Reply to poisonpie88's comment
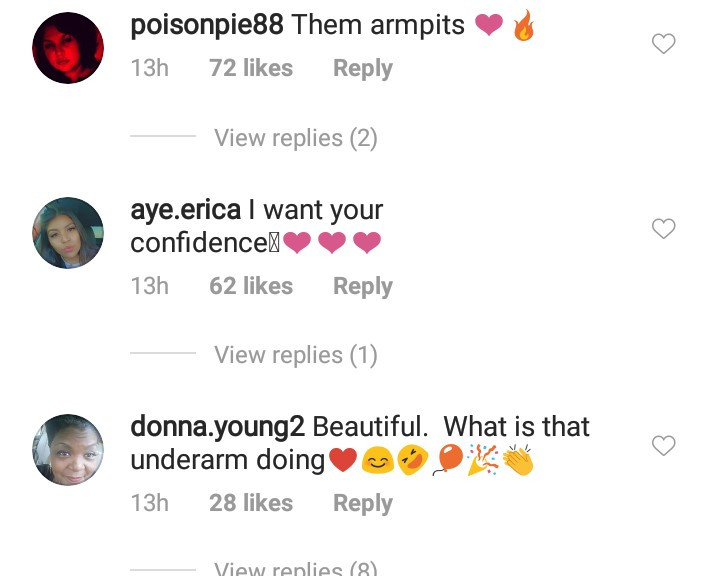Image resolution: width=720 pixels, height=576 pixels. coord(362,69)
